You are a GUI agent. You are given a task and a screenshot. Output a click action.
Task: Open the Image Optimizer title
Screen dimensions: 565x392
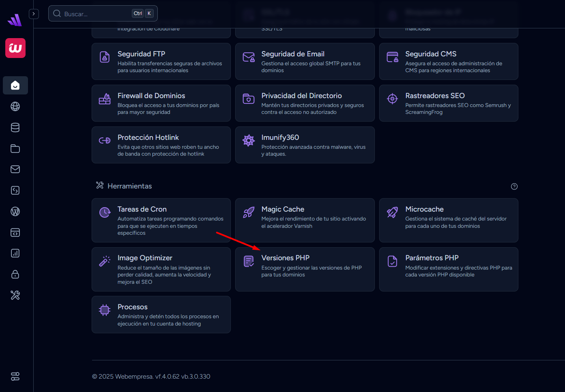145,258
